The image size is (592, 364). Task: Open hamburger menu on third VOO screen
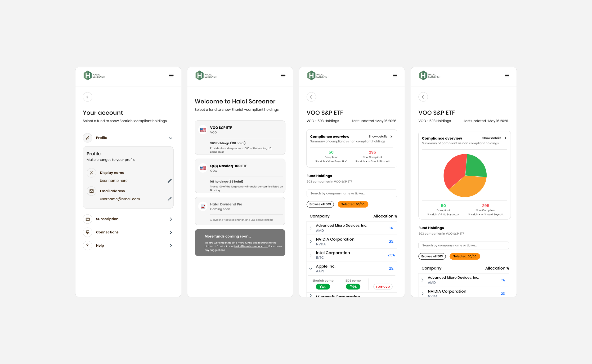point(395,75)
